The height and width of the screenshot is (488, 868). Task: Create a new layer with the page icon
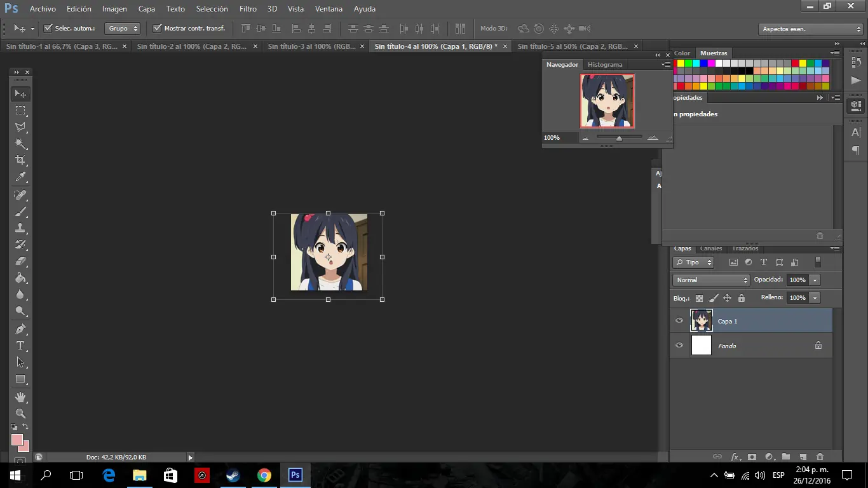803,456
